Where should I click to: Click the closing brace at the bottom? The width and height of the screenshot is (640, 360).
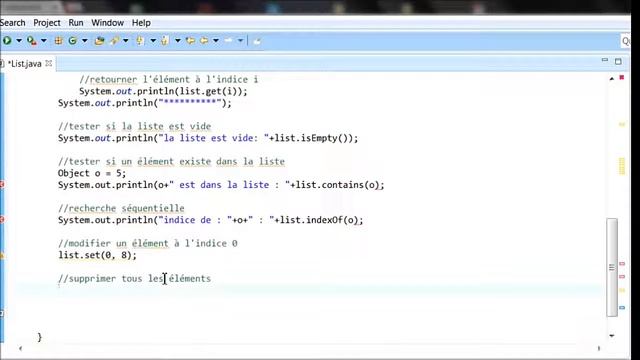point(40,337)
